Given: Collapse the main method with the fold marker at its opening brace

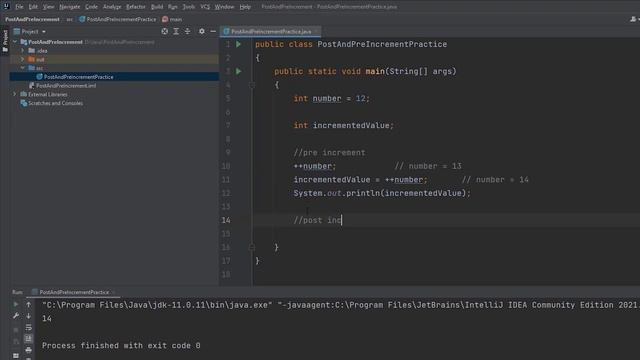Looking at the screenshot, I should [252, 85].
